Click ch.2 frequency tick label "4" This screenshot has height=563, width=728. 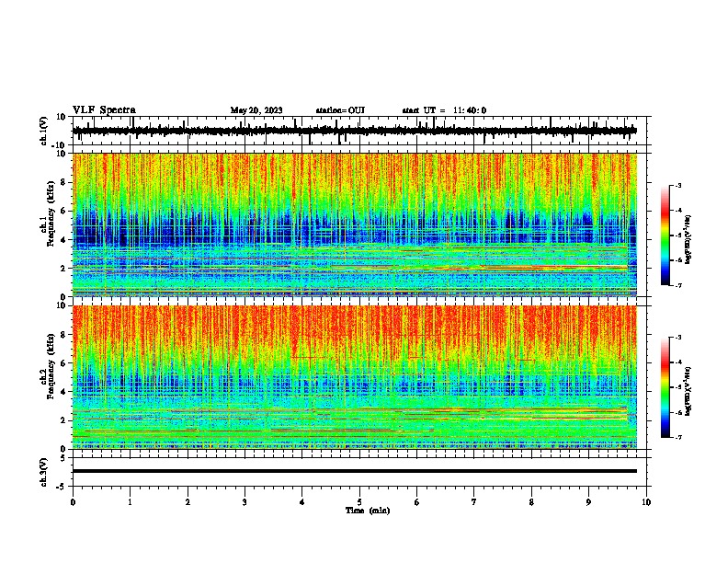pyautogui.click(x=63, y=392)
